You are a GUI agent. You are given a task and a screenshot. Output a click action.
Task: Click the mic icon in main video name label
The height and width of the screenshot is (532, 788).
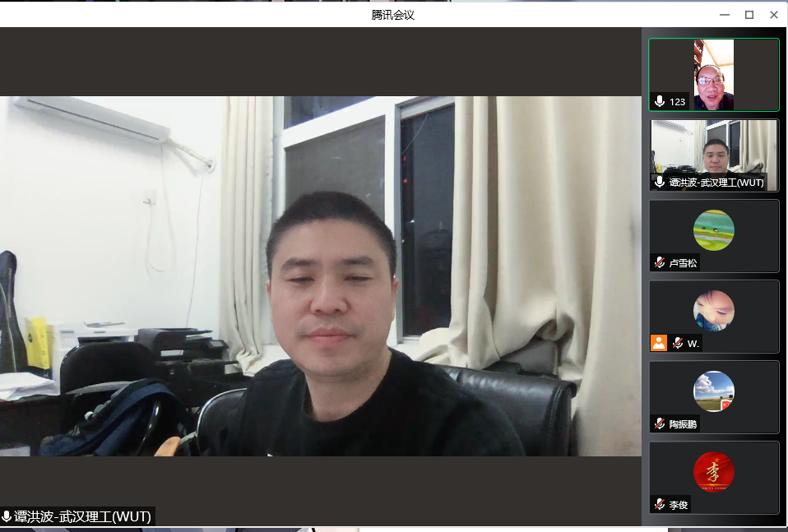7,516
